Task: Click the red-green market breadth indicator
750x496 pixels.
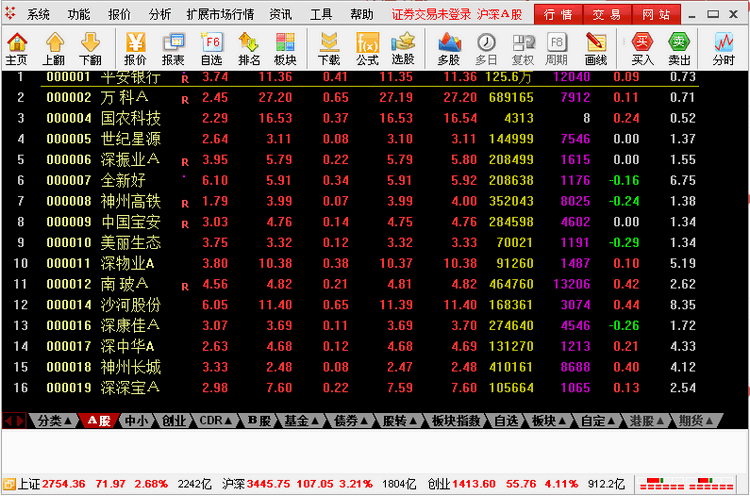Action: pyautogui.click(x=686, y=484)
